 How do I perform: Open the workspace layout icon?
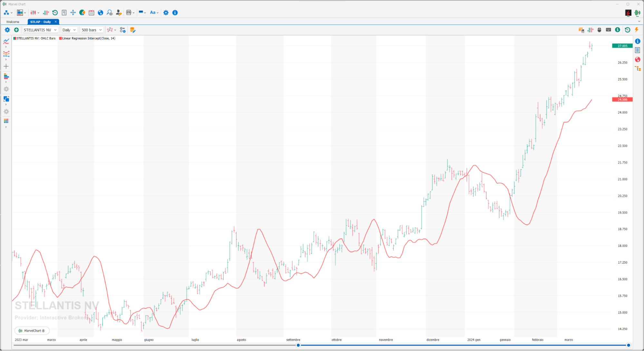(x=20, y=13)
